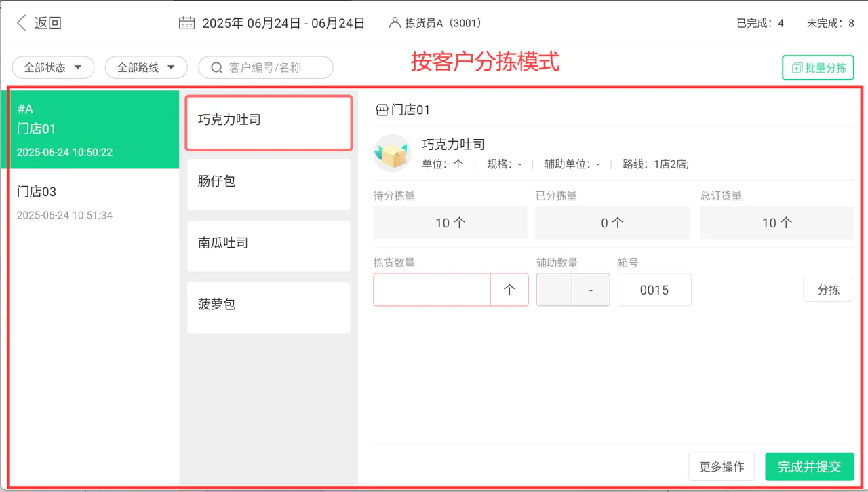Click the 未完成：8 counter

tap(831, 23)
